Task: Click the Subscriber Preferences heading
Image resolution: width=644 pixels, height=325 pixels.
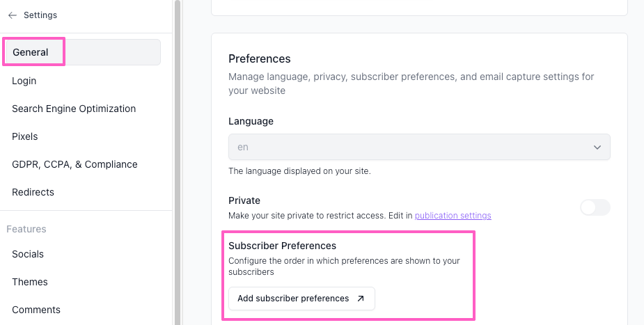Action: 282,246
